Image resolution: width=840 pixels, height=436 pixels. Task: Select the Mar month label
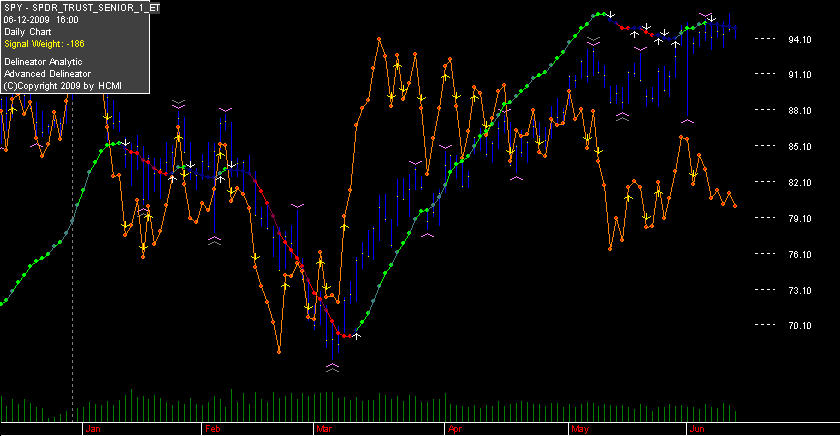click(x=324, y=429)
